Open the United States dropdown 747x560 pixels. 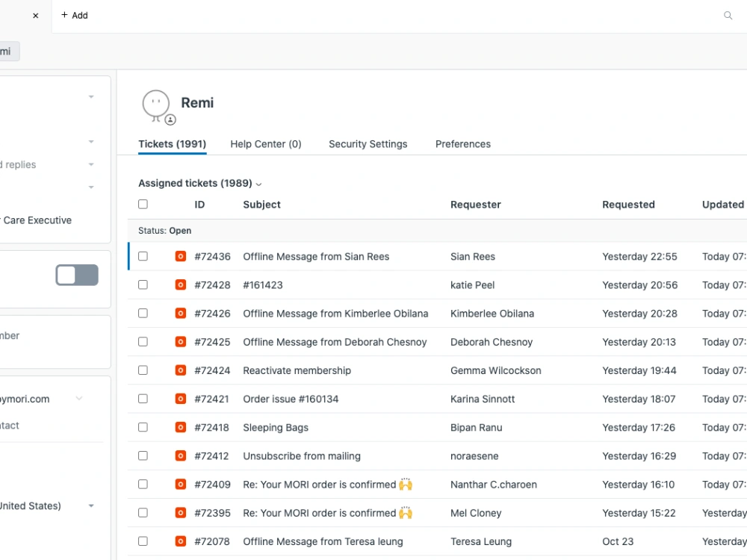(x=91, y=505)
